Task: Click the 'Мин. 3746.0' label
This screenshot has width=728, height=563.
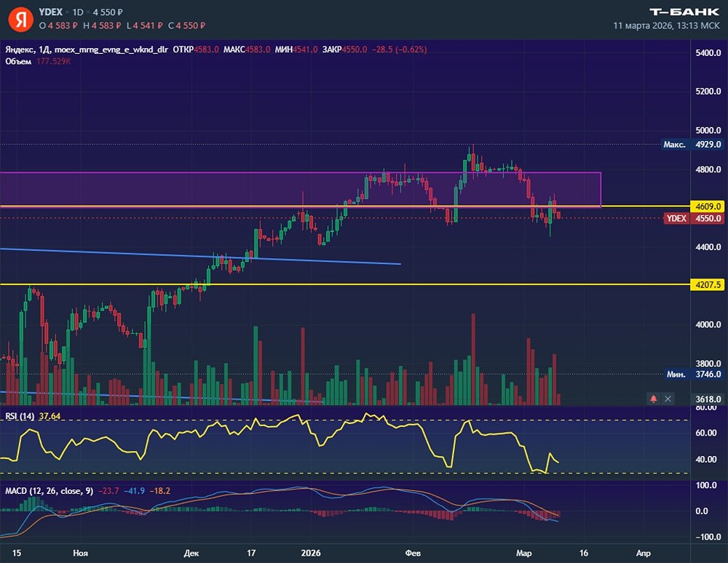Action: coord(694,375)
